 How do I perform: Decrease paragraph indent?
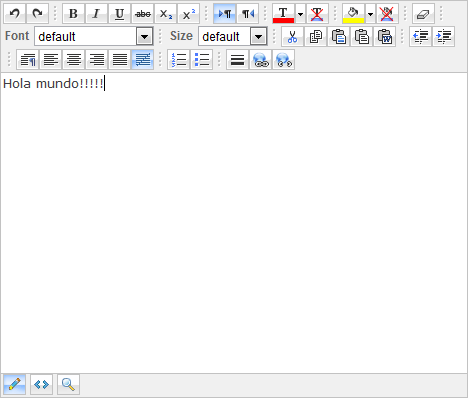pos(420,36)
